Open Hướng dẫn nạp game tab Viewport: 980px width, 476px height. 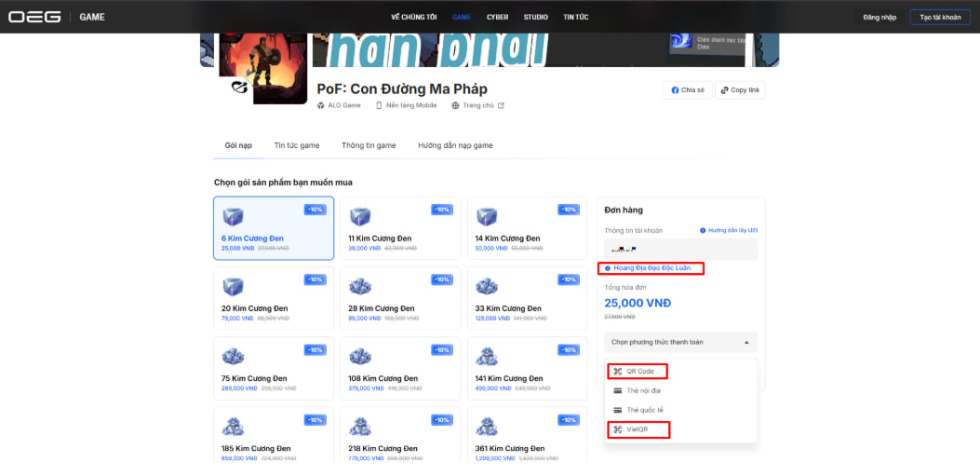[456, 145]
